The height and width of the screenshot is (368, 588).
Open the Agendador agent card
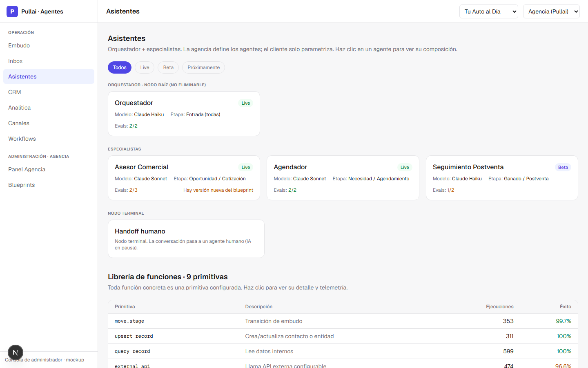(343, 178)
